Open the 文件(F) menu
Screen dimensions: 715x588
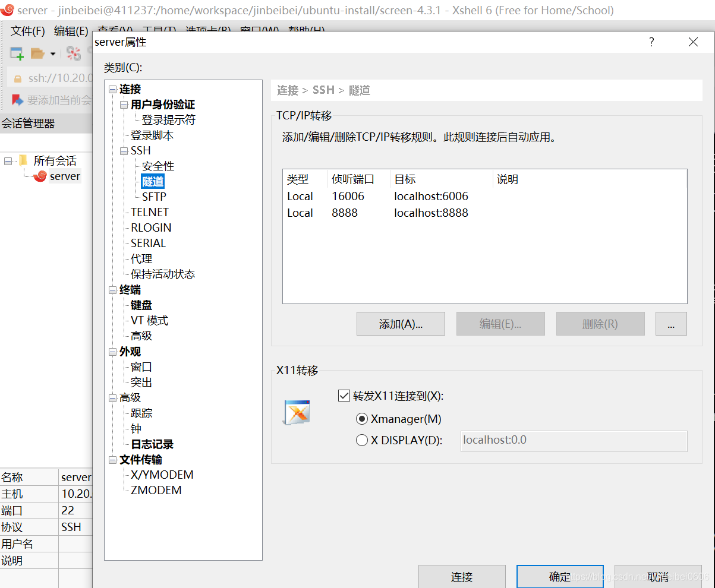[28, 31]
